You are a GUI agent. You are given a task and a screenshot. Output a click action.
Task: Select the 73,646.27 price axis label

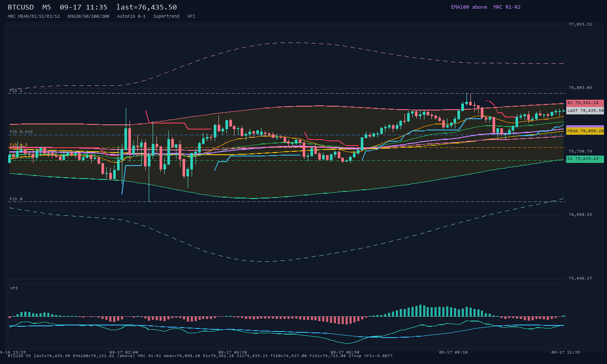[580, 278]
